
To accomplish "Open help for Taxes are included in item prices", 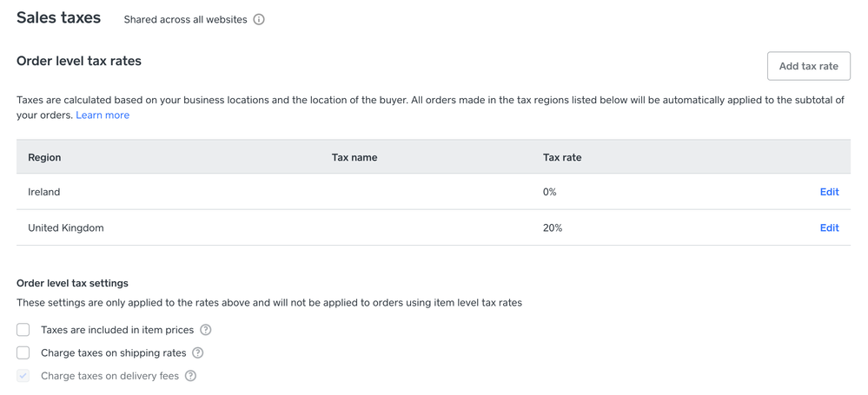I will [206, 330].
